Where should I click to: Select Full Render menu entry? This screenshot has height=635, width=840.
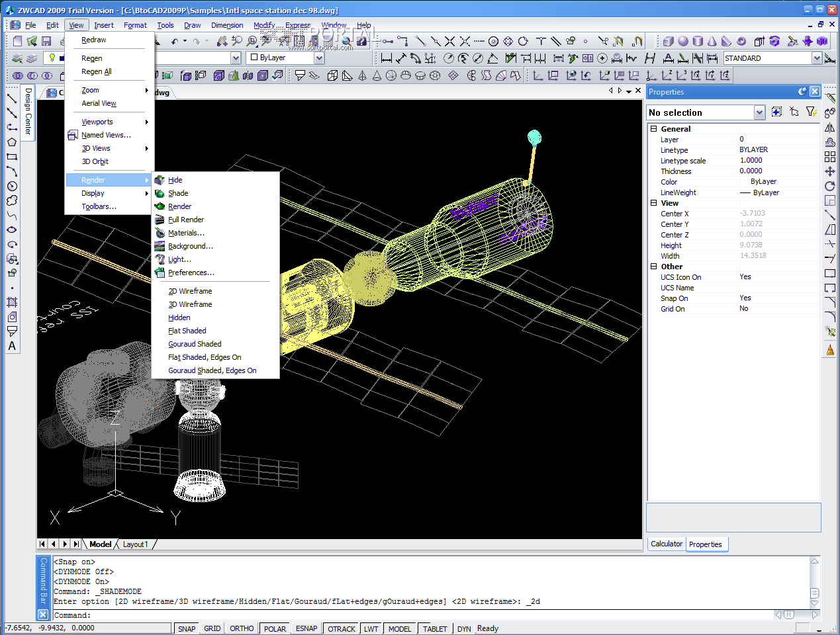(186, 220)
